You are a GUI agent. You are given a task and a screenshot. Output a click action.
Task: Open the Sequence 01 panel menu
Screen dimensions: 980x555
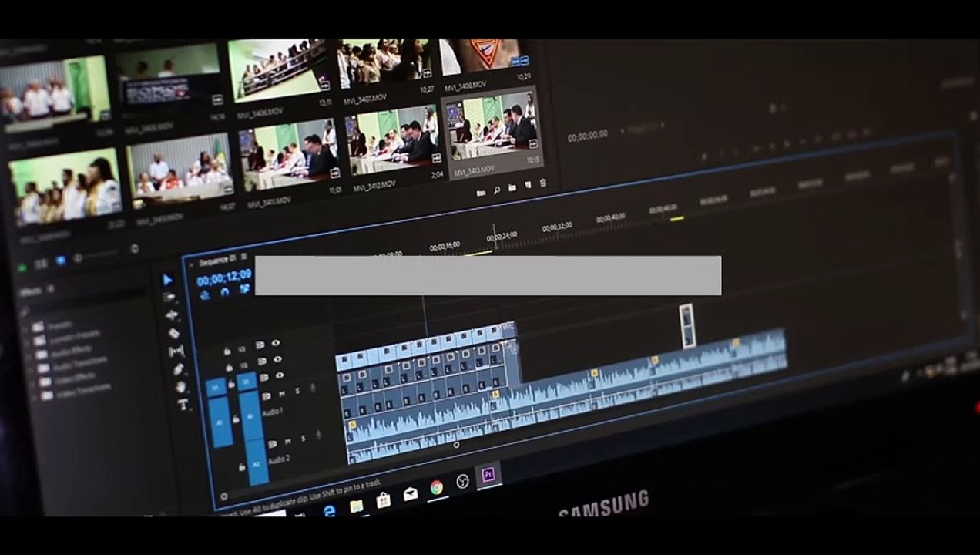point(244,257)
